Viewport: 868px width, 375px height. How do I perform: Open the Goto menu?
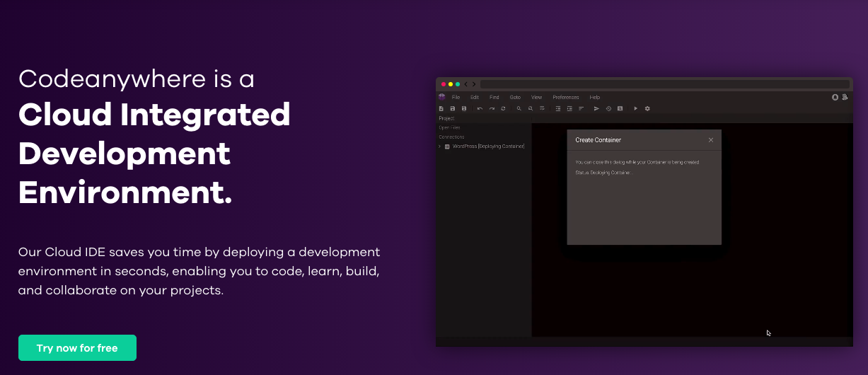[515, 97]
